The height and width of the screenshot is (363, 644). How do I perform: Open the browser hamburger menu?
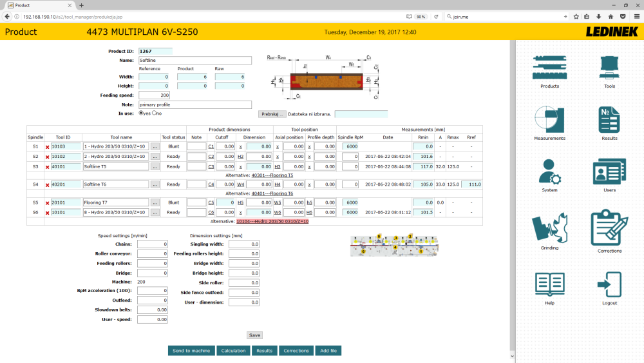(637, 17)
